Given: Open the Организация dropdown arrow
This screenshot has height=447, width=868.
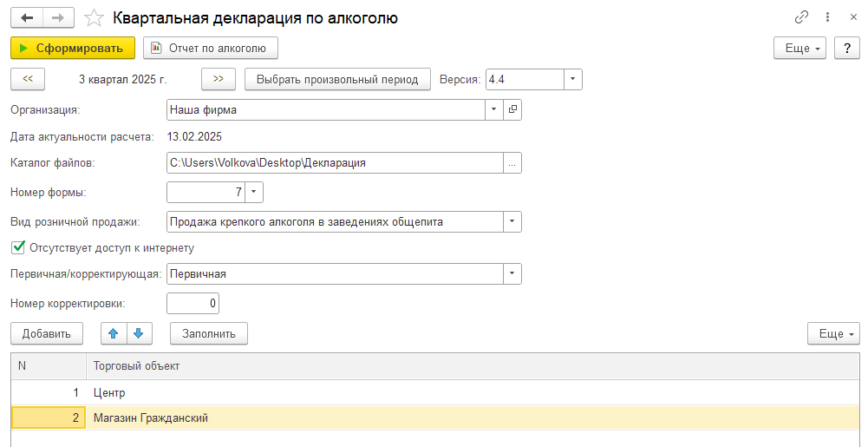Looking at the screenshot, I should [x=493, y=110].
